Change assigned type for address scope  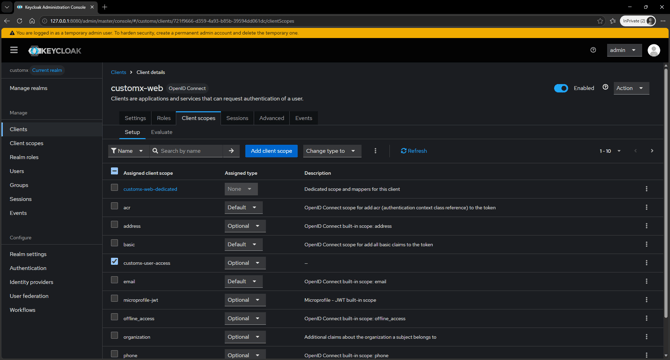click(x=245, y=226)
